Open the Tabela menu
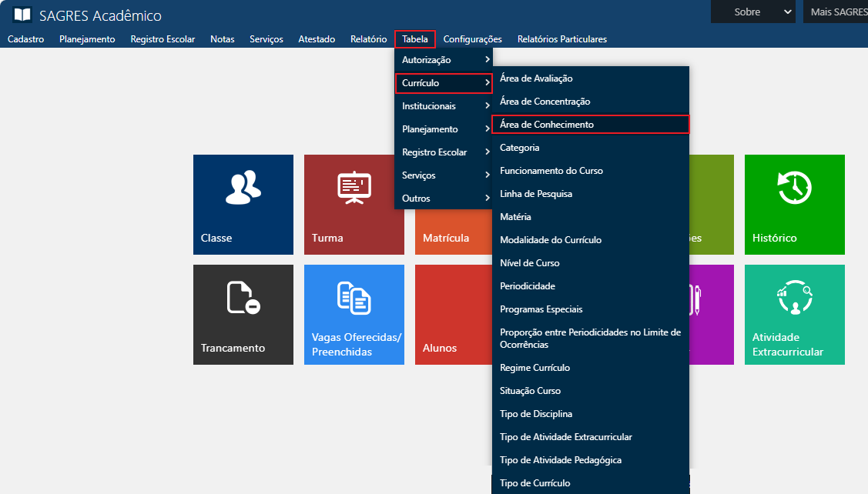 coord(415,39)
